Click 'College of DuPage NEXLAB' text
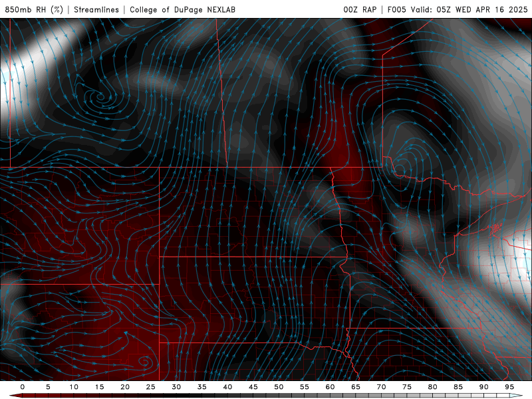Image resolution: width=532 pixels, height=399 pixels. click(x=182, y=9)
